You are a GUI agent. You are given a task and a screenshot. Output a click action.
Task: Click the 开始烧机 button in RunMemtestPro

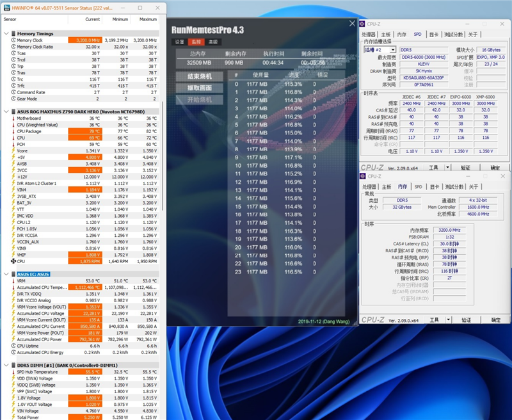coord(200,100)
